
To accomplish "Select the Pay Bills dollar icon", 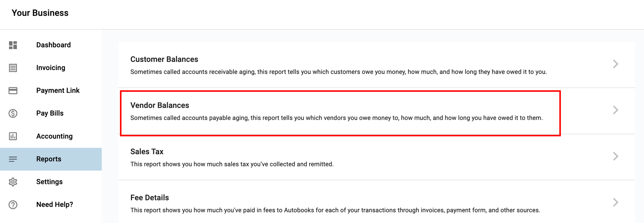I will [x=13, y=113].
